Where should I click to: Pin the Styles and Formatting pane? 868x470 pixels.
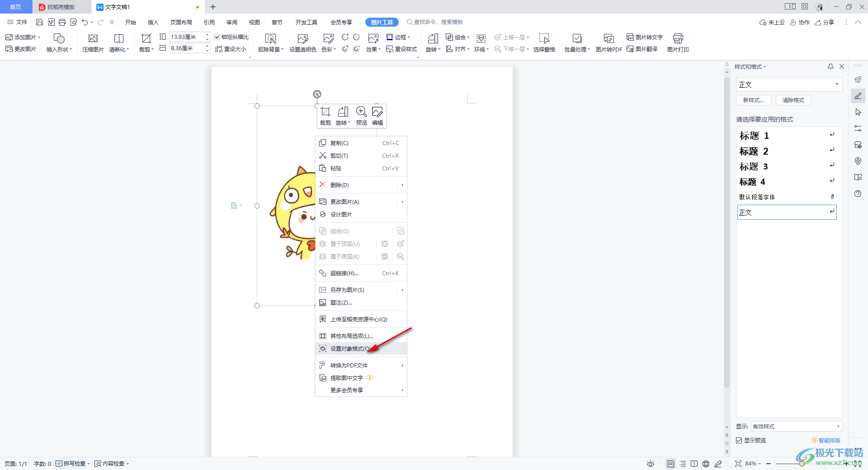[830, 66]
